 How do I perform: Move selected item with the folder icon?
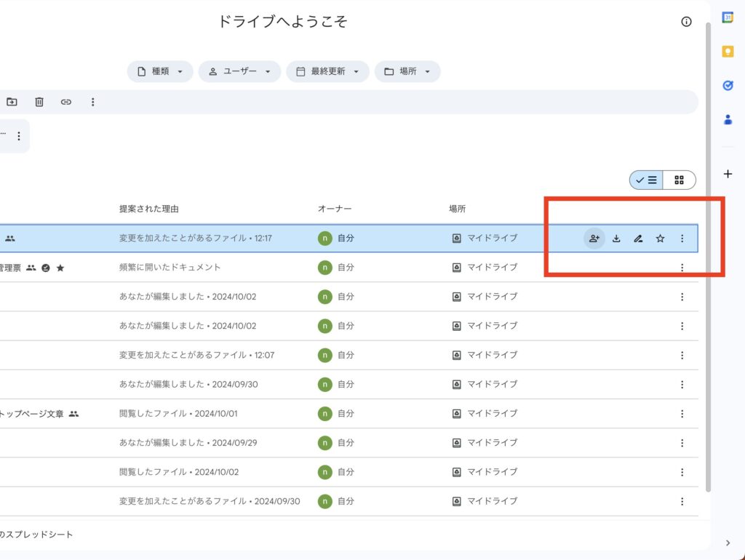pyautogui.click(x=12, y=102)
